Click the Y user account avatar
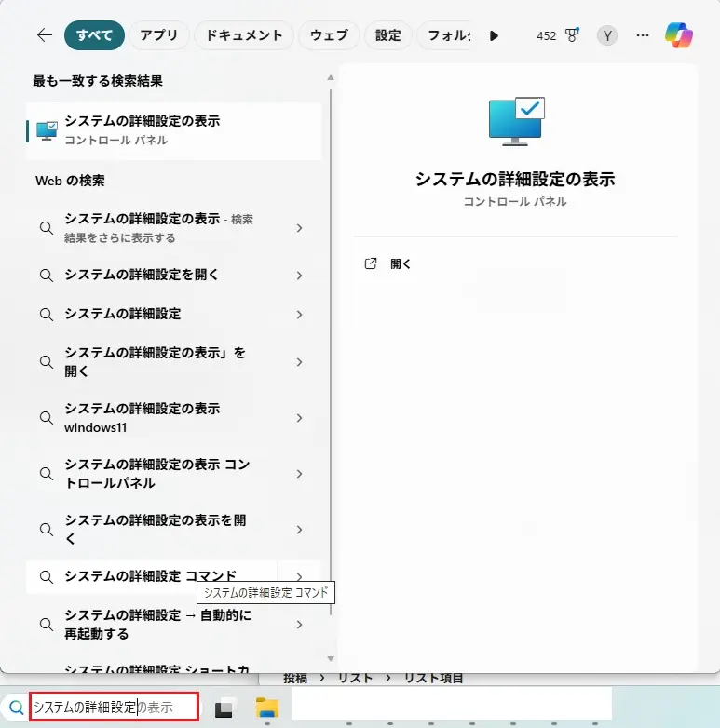 pyautogui.click(x=606, y=35)
